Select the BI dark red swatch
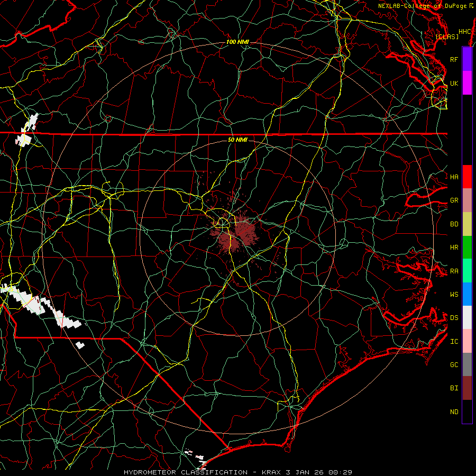 467,388
